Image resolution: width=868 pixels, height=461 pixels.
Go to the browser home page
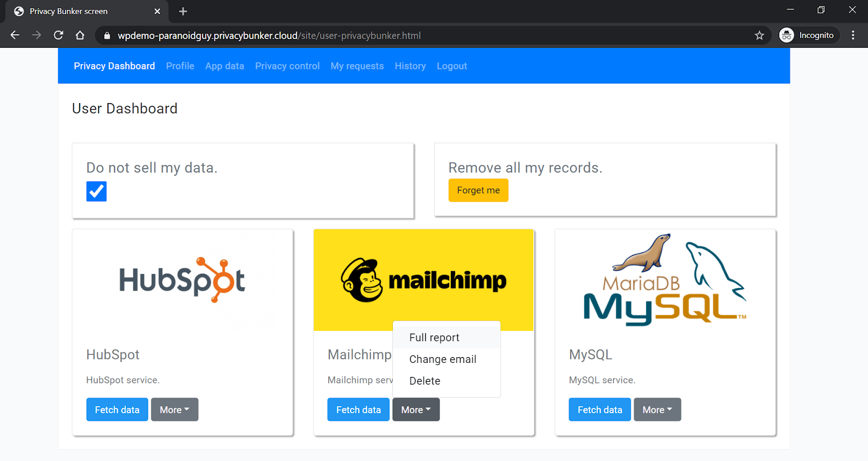pyautogui.click(x=80, y=35)
